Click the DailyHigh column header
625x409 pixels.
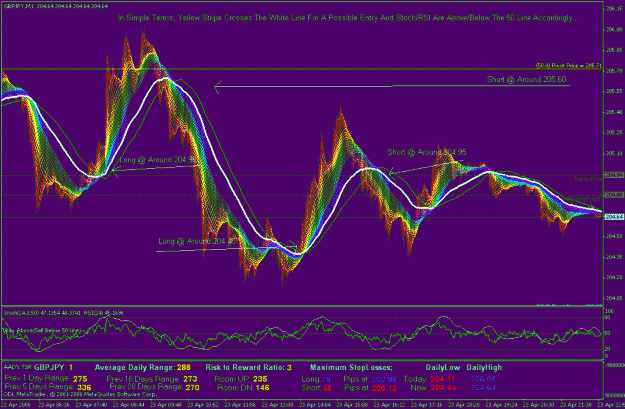(484, 368)
